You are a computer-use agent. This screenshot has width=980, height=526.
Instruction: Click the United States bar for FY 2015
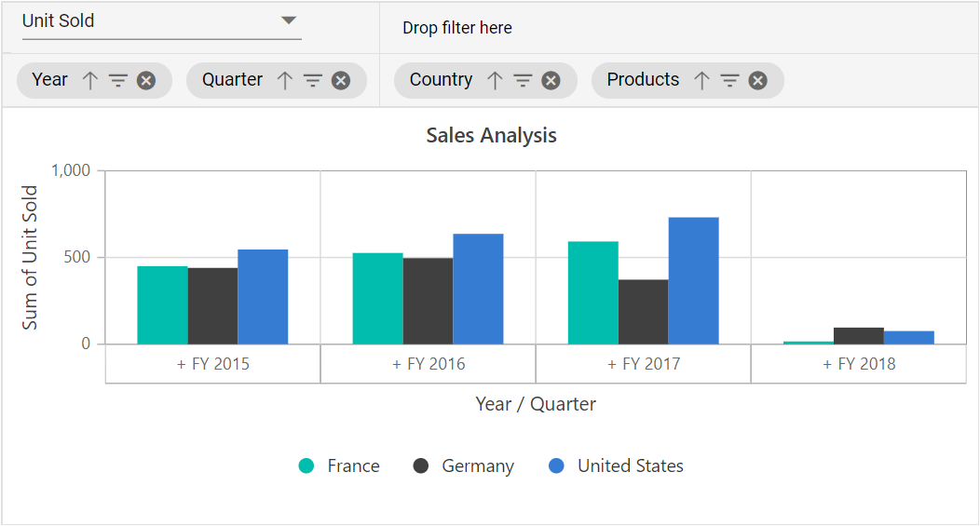point(263,297)
